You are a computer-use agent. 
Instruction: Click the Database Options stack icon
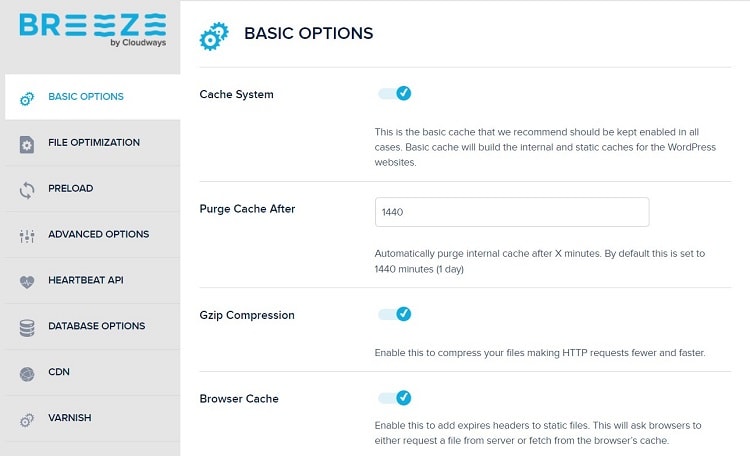(27, 328)
